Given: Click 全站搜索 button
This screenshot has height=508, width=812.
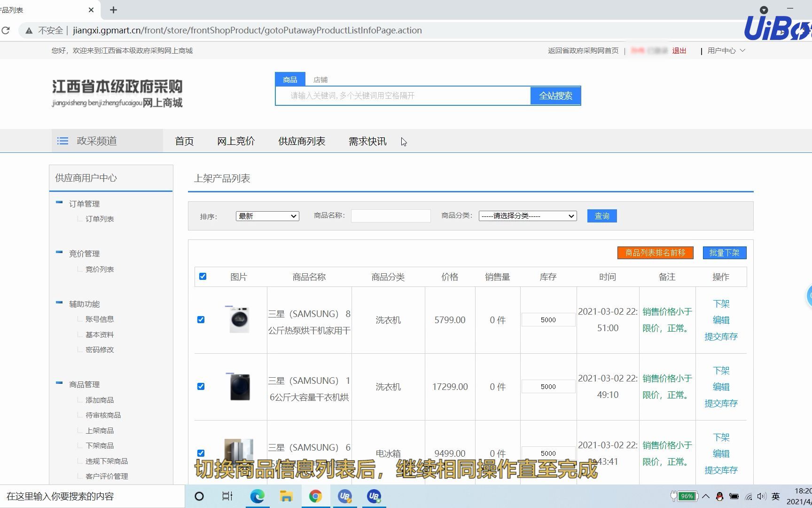Looking at the screenshot, I should pyautogui.click(x=555, y=96).
